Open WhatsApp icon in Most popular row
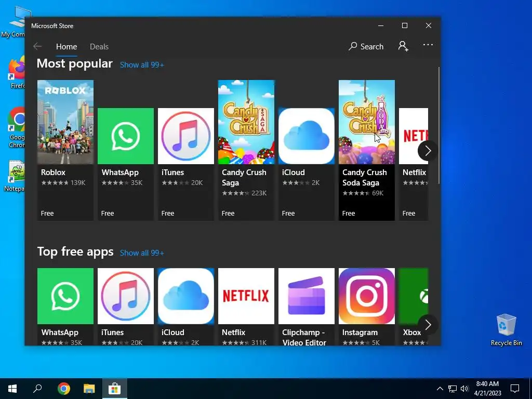Viewport: 532px width, 399px height. coord(126,136)
